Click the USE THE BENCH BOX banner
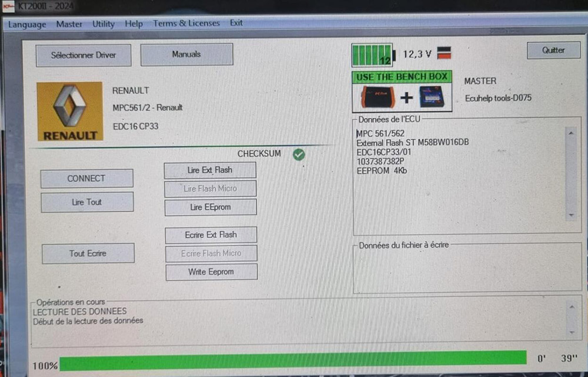588x377 pixels. click(x=402, y=77)
